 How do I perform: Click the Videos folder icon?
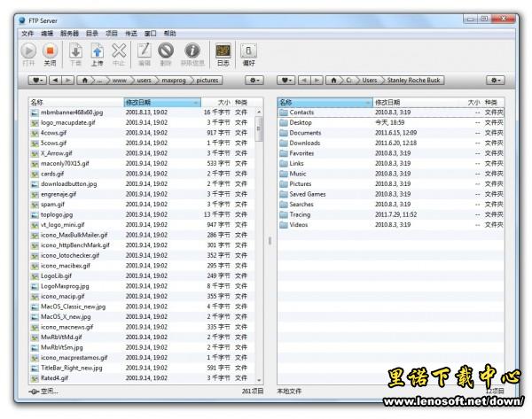pyautogui.click(x=284, y=225)
